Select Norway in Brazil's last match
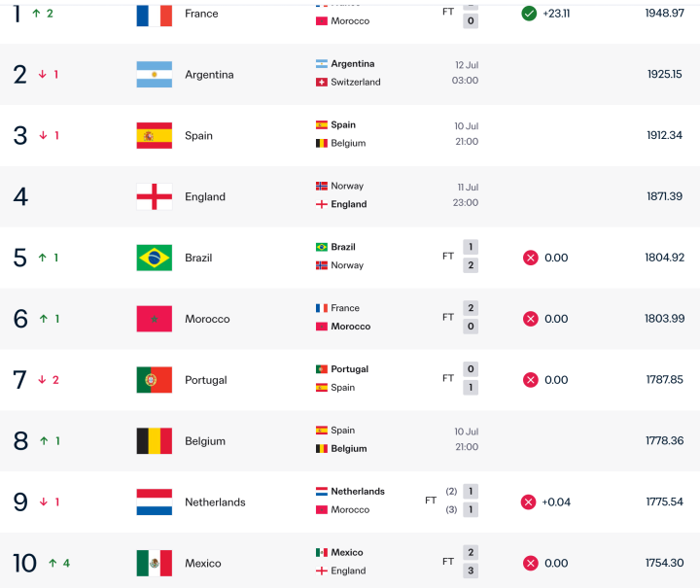 (347, 265)
